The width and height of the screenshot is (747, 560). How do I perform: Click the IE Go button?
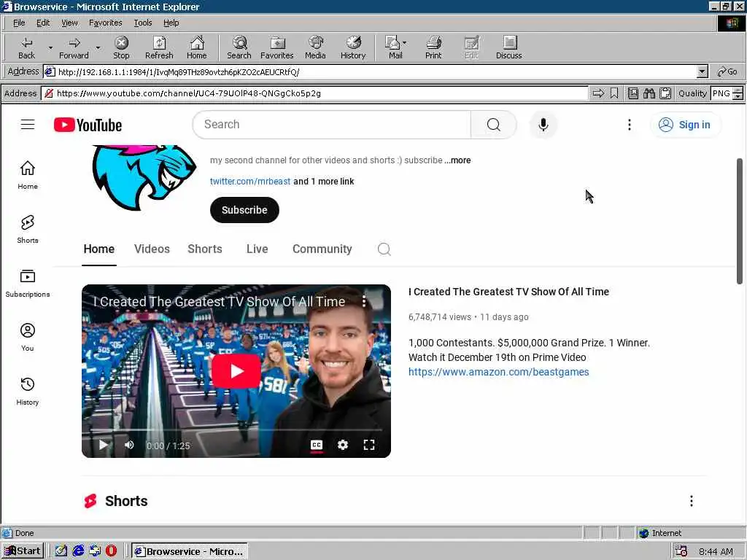727,72
